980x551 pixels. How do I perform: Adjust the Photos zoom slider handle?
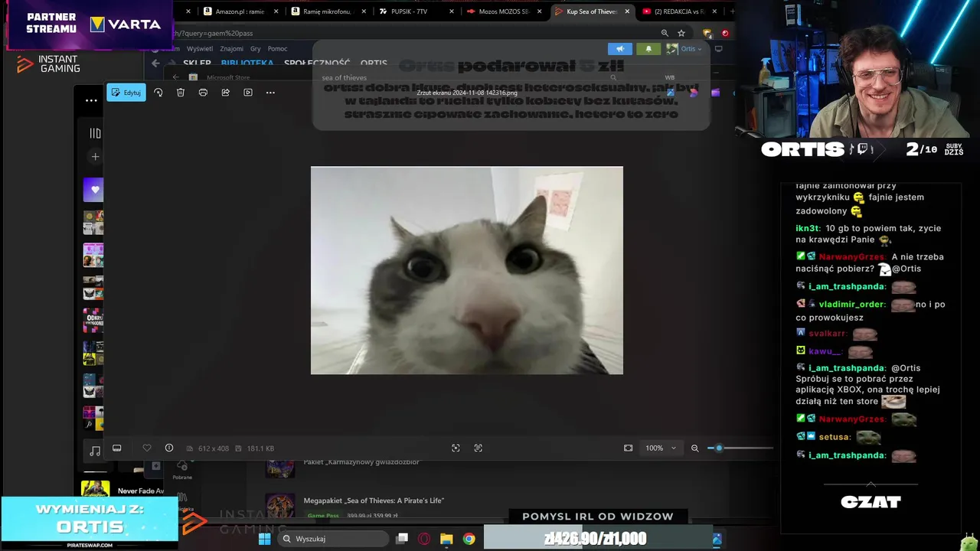(719, 448)
